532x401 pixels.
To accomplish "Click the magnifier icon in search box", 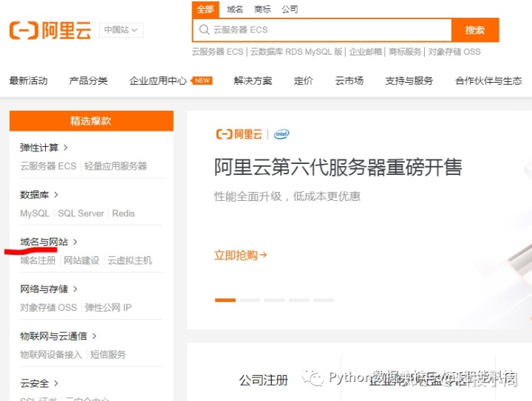I will click(204, 30).
